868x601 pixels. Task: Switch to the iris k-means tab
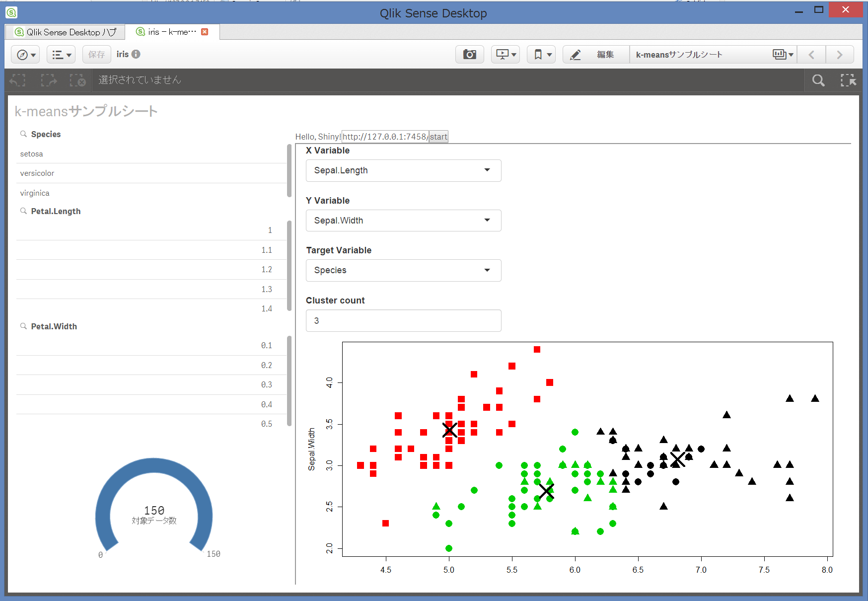(x=169, y=31)
